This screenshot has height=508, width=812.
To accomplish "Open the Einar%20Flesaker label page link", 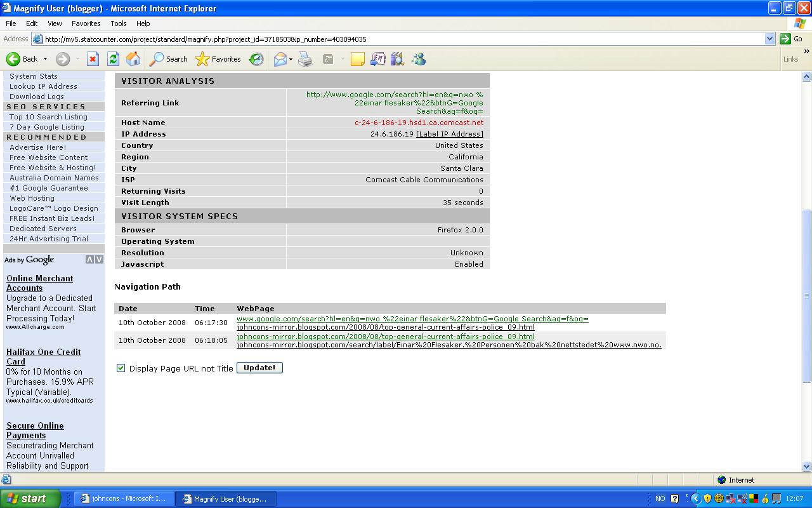I will pos(449,345).
